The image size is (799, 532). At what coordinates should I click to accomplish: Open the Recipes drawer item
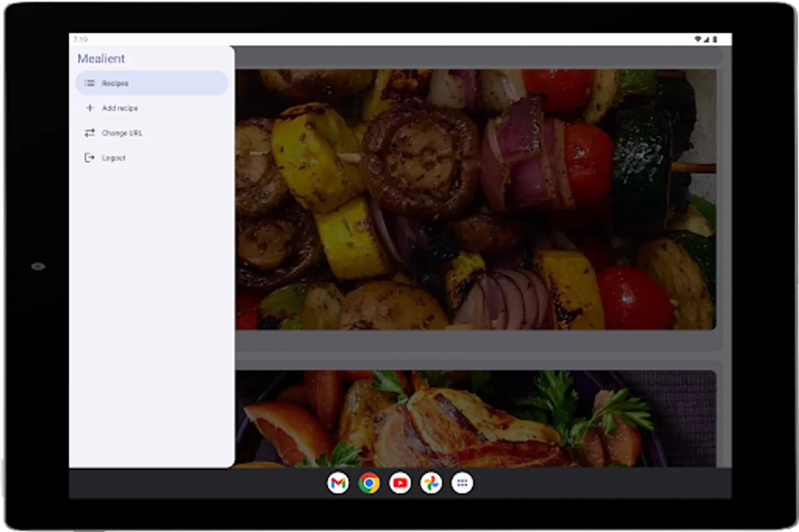point(151,83)
